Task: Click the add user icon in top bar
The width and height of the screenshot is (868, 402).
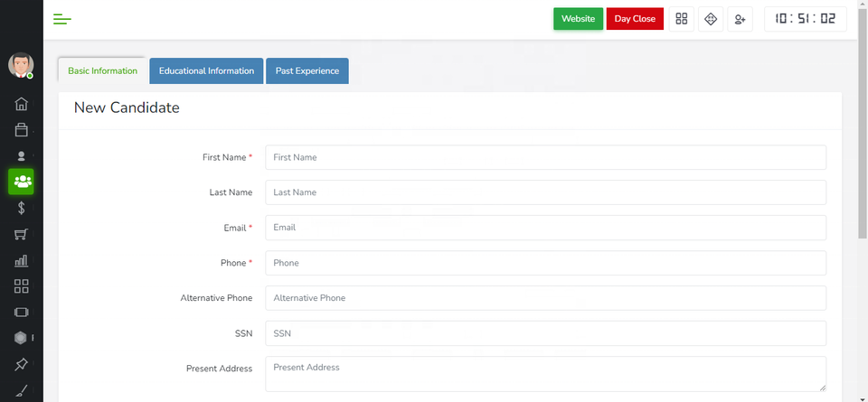Action: [x=741, y=19]
